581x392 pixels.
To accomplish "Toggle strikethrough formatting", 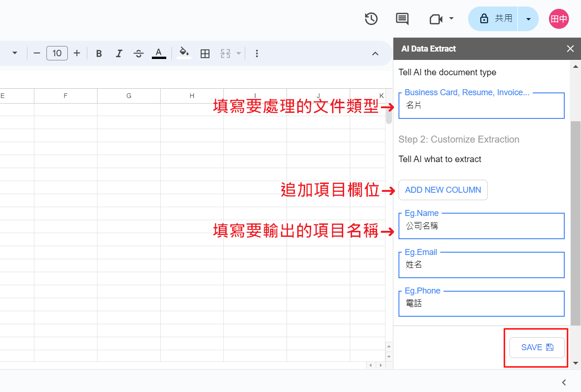I will (138, 53).
